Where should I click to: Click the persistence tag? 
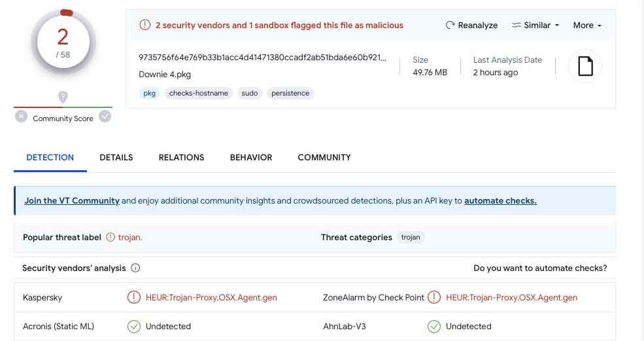[290, 94]
